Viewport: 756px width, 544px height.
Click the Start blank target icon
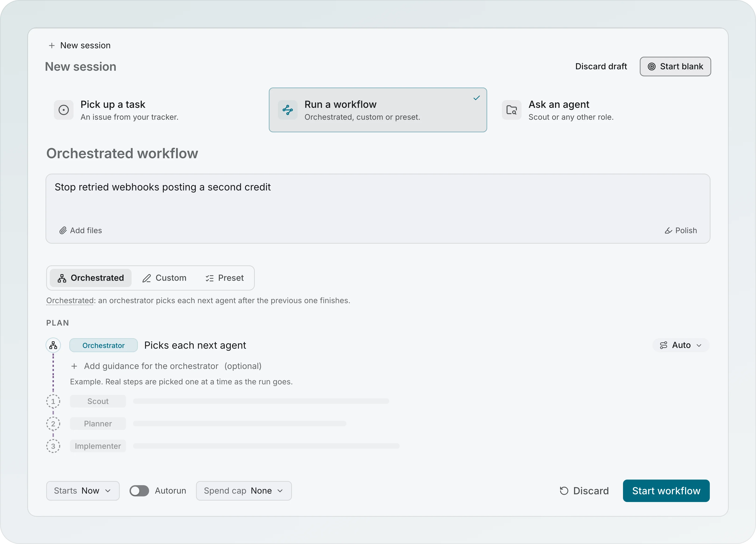(x=651, y=66)
